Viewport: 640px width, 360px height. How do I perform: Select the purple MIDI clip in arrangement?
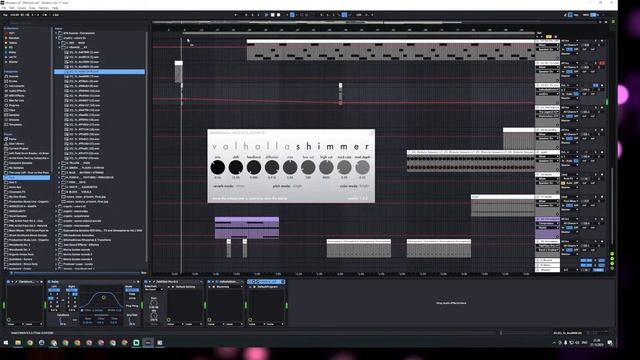click(247, 228)
